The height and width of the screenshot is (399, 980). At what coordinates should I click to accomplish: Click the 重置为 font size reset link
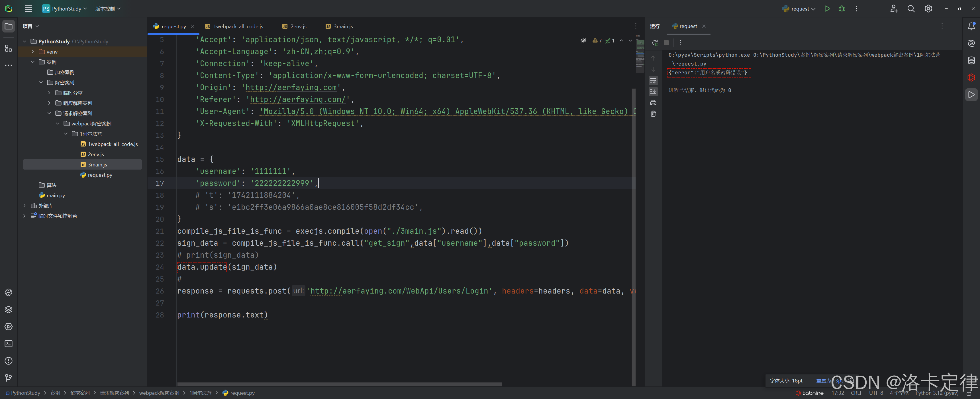tap(824, 381)
